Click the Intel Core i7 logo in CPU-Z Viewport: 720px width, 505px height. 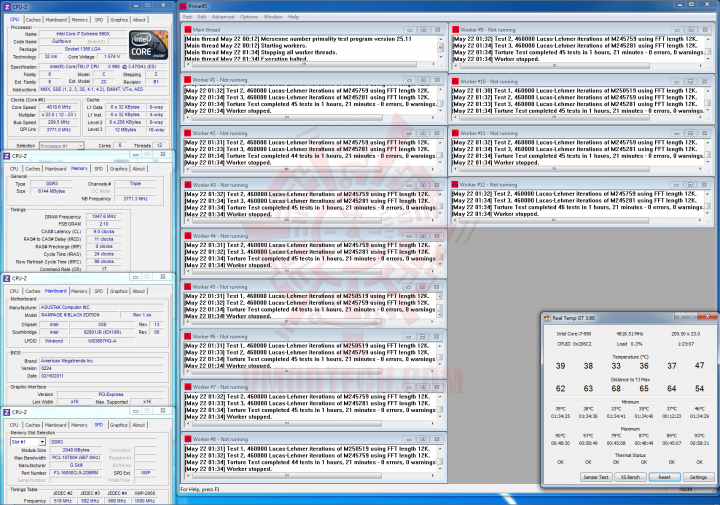148,45
